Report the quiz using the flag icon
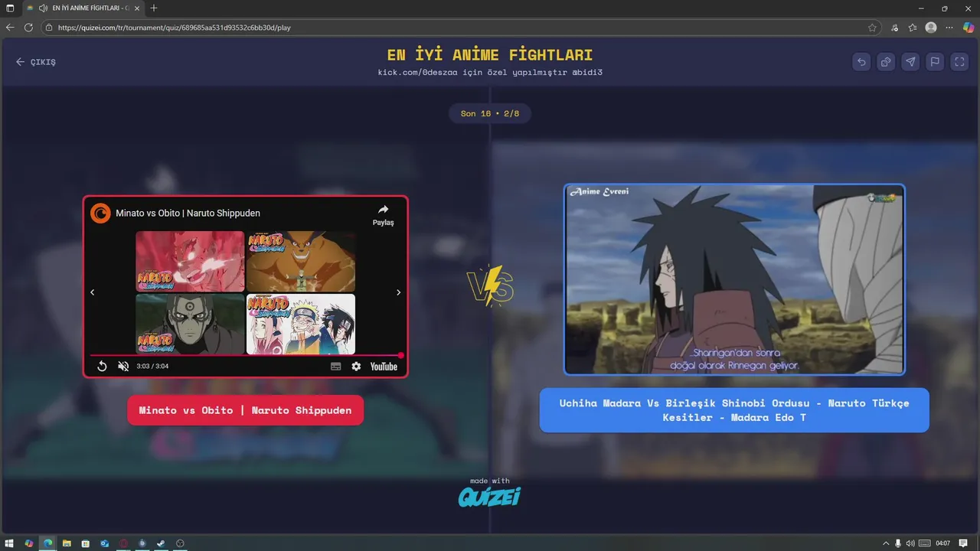This screenshot has width=980, height=551. click(935, 62)
